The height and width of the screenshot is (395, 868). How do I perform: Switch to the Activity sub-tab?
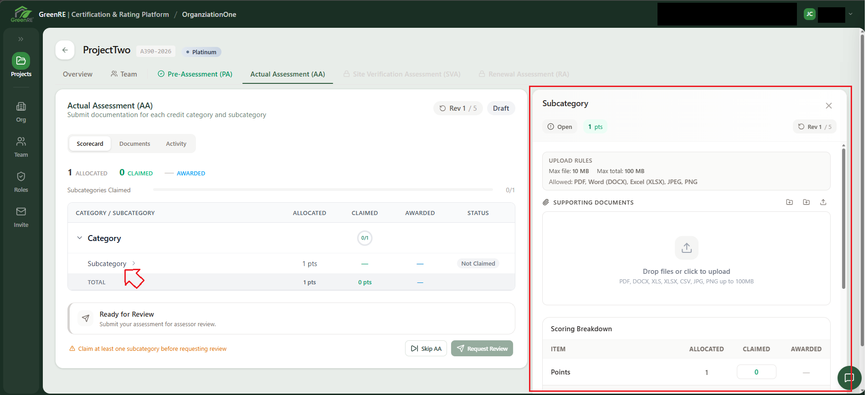pos(176,144)
